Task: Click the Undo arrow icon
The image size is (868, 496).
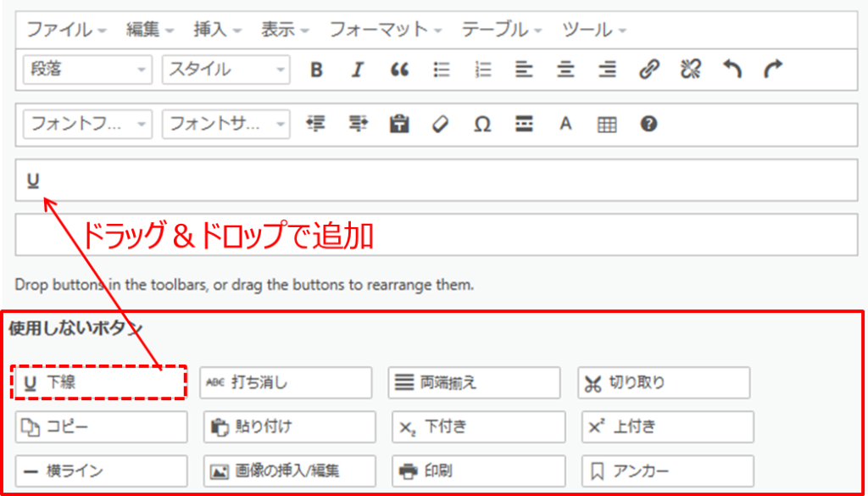Action: [x=732, y=70]
